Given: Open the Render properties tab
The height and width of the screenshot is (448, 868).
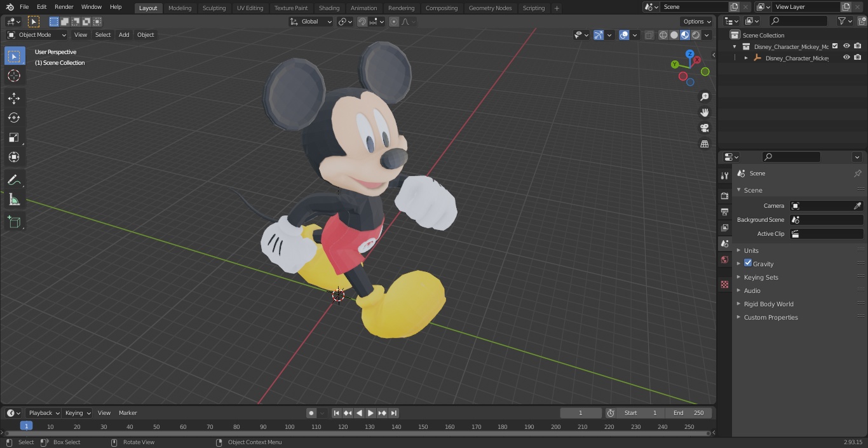Looking at the screenshot, I should (724, 196).
